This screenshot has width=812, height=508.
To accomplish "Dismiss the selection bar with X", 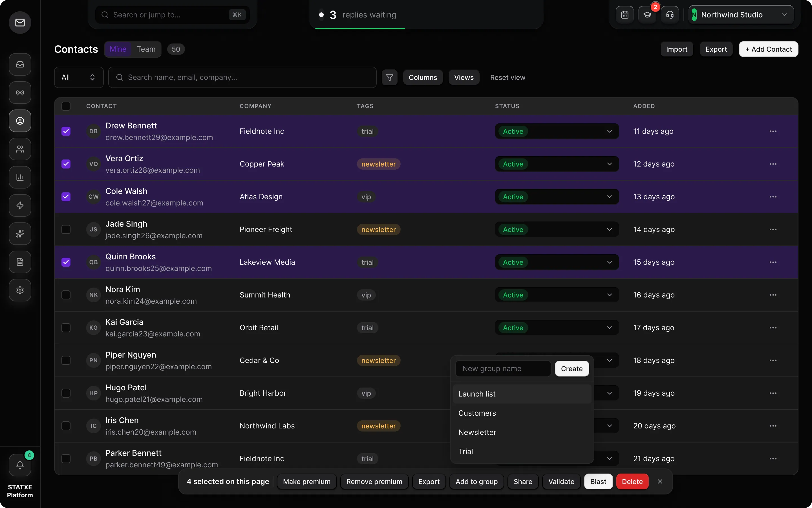I will click(x=660, y=481).
